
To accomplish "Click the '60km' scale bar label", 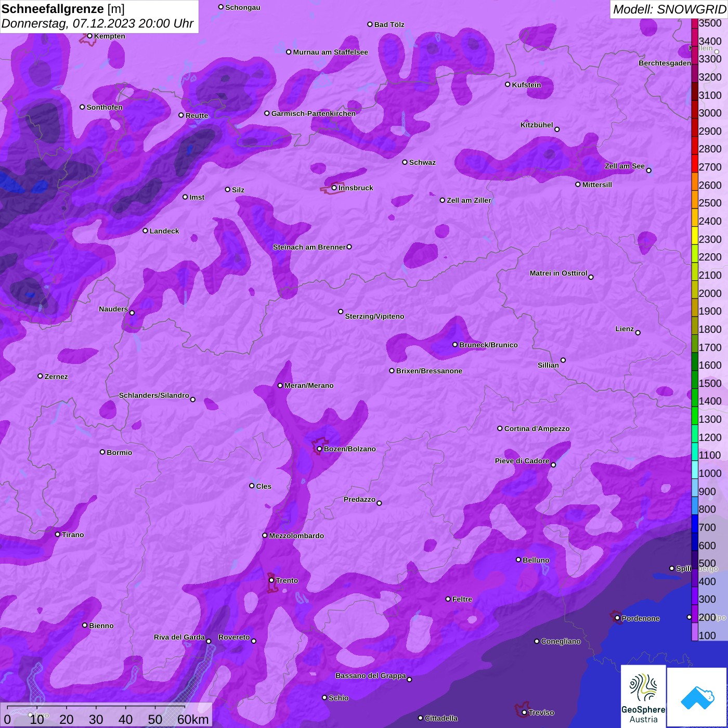I will pos(193,719).
